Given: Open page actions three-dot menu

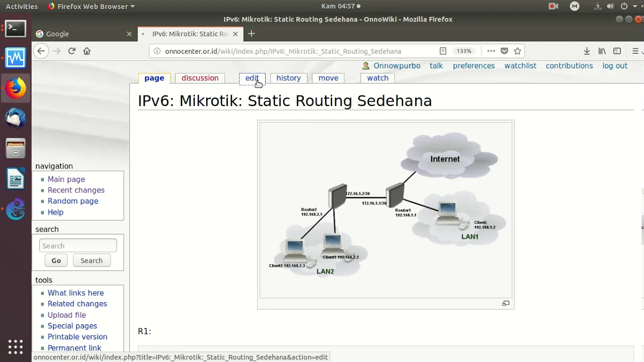Looking at the screenshot, I should click(x=491, y=51).
